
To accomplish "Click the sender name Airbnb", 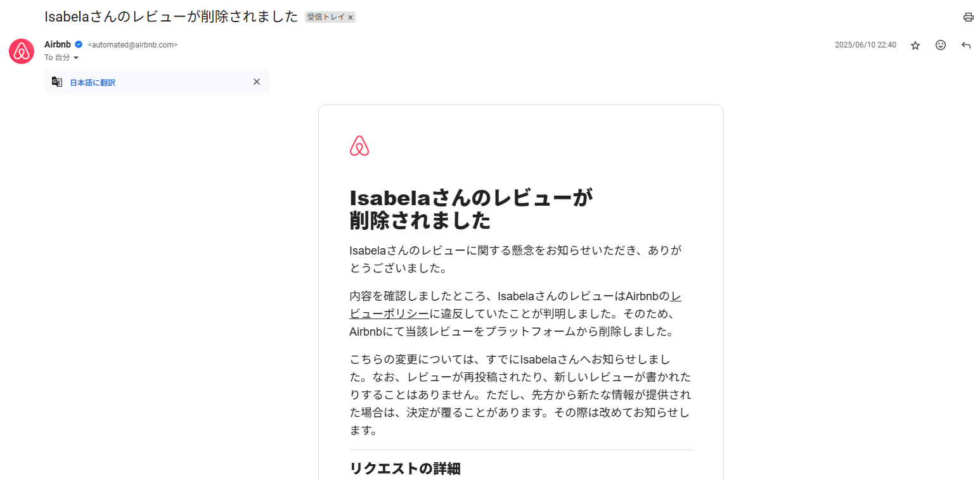I will tap(58, 44).
